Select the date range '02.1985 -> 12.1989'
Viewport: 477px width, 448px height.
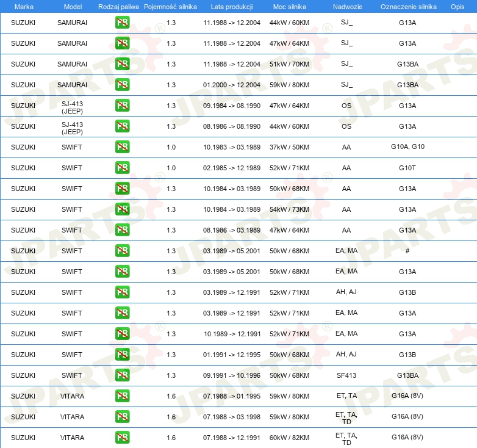232,168
